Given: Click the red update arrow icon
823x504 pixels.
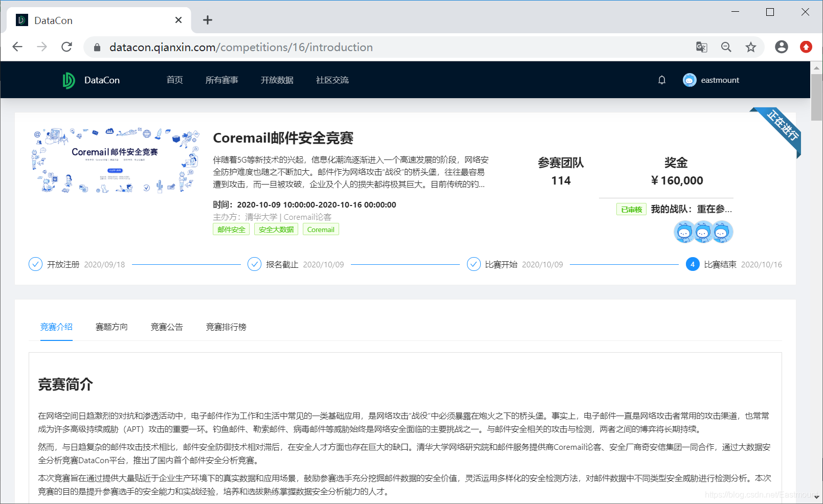Looking at the screenshot, I should [x=806, y=47].
